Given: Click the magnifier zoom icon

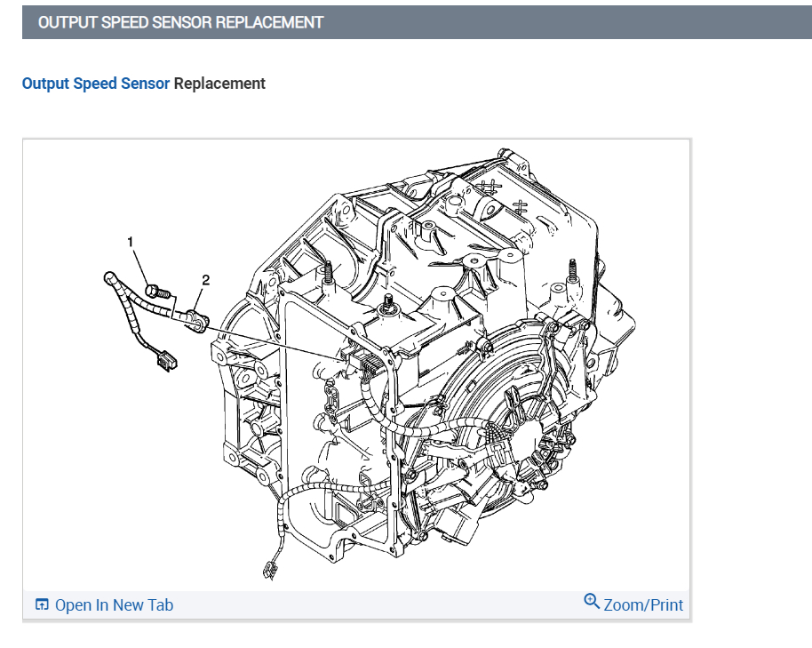Looking at the screenshot, I should click(x=592, y=602).
